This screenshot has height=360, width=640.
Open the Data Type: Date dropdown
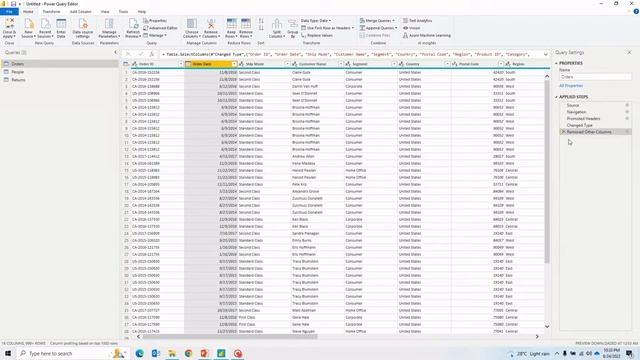click(316, 20)
